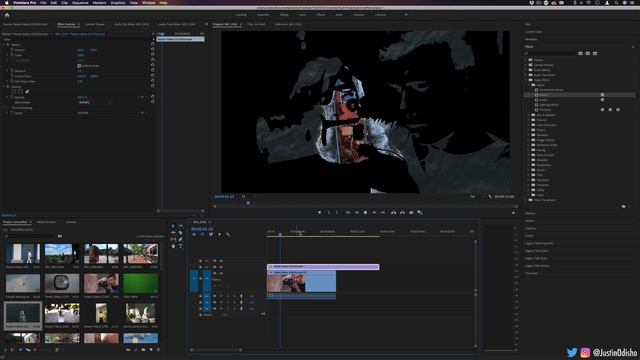
Task: Click the New Bin icon in the Project panel
Action: (x=143, y=350)
